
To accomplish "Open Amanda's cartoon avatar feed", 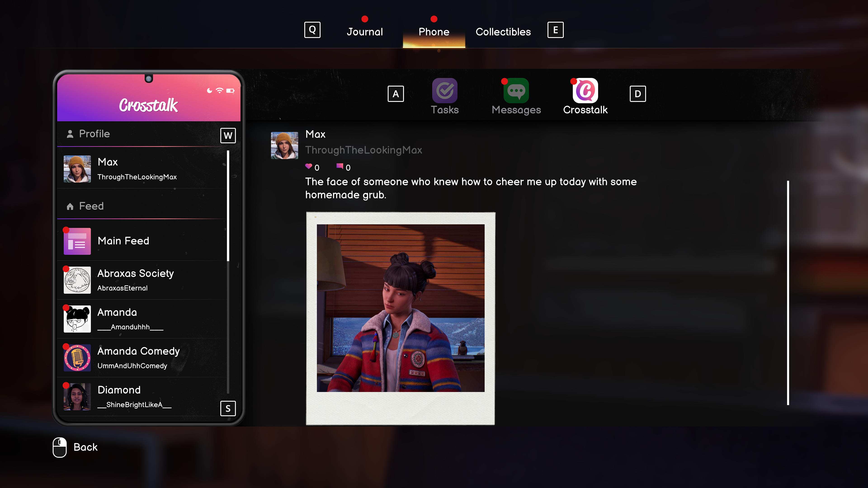I will (x=77, y=319).
